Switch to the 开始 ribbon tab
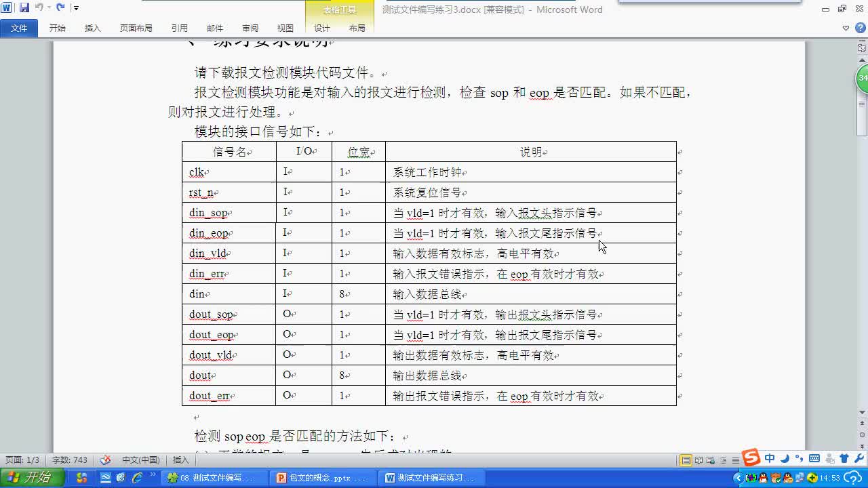Viewport: 868px width, 488px height. click(58, 28)
